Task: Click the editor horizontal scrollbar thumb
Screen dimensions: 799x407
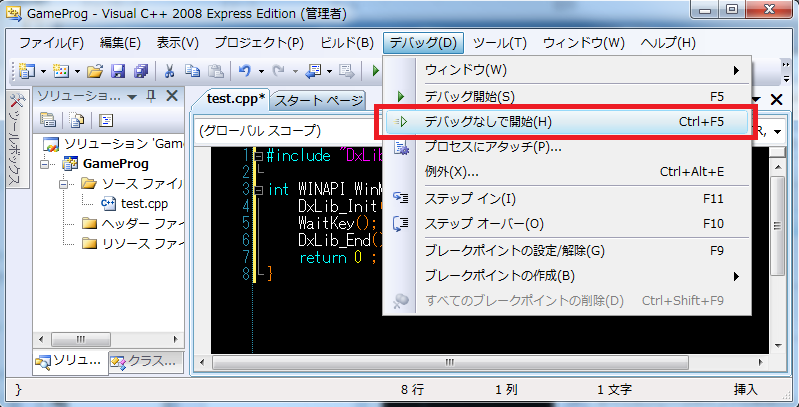Action: tap(450, 362)
